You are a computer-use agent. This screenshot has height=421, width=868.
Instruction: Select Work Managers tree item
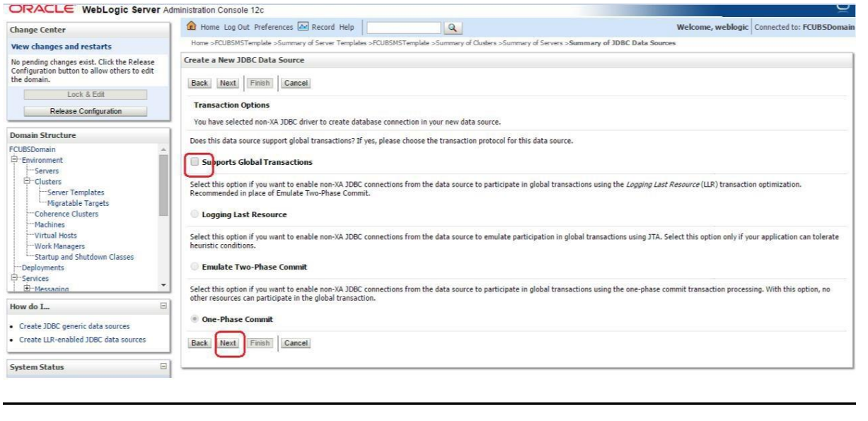(x=59, y=246)
